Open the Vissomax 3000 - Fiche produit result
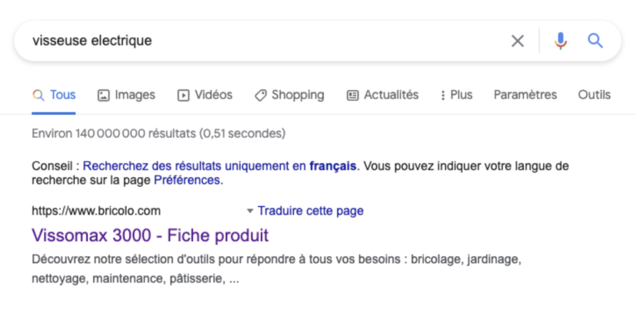 pyautogui.click(x=150, y=235)
